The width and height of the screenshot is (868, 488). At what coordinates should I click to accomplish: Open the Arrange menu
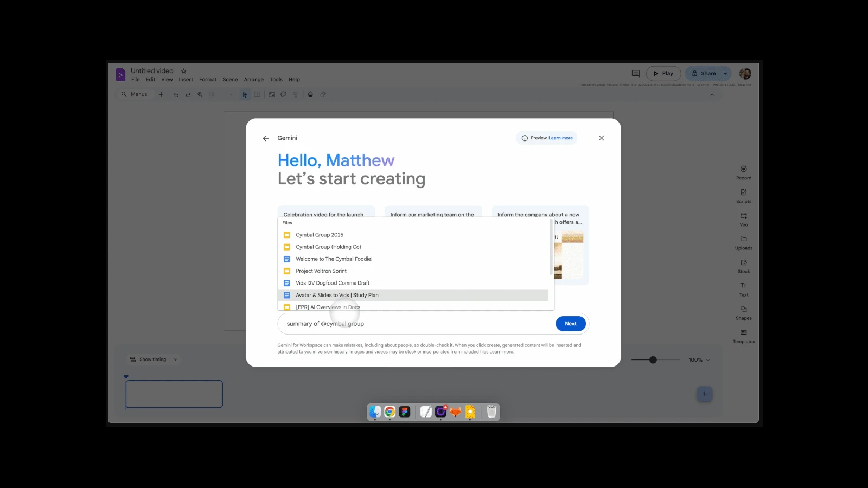[x=254, y=80]
